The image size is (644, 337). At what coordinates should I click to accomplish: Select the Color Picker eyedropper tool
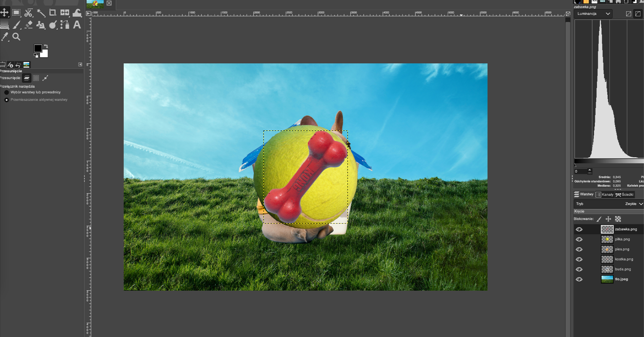click(x=5, y=37)
